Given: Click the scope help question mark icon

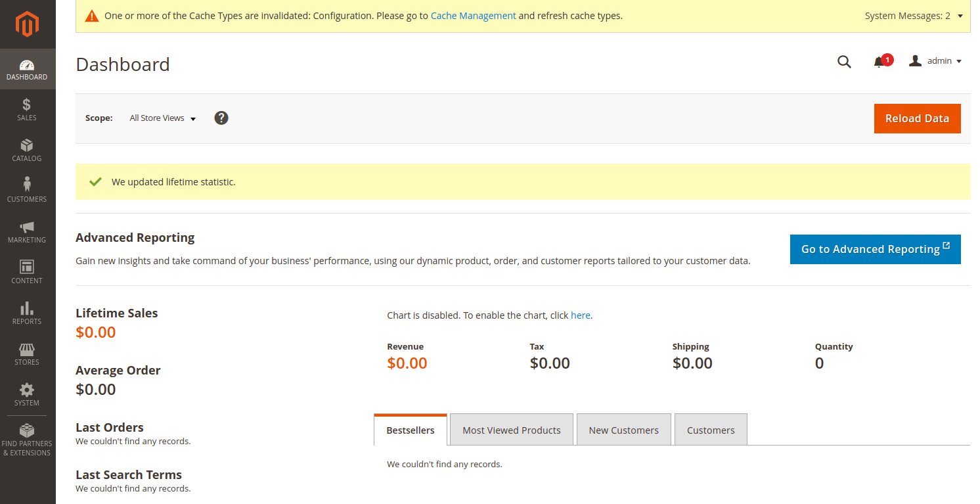Looking at the screenshot, I should click(x=221, y=118).
